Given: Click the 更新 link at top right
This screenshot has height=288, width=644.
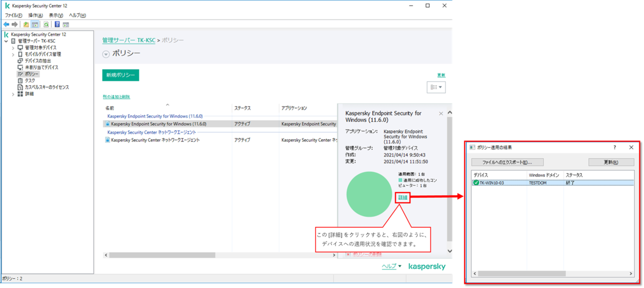Looking at the screenshot, I should (x=441, y=75).
